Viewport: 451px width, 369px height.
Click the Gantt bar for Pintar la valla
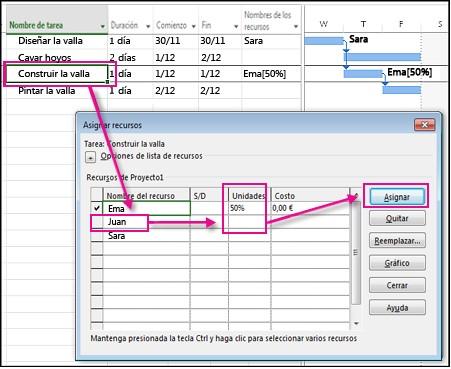point(402,90)
